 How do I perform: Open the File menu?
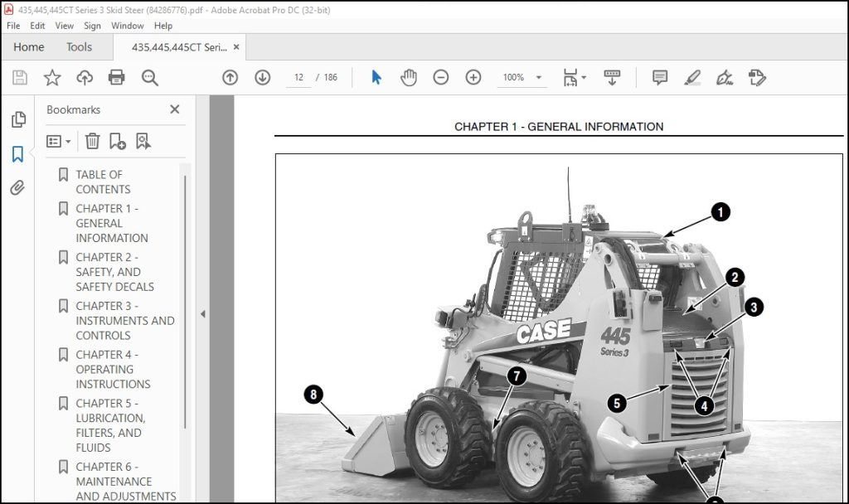(x=13, y=26)
